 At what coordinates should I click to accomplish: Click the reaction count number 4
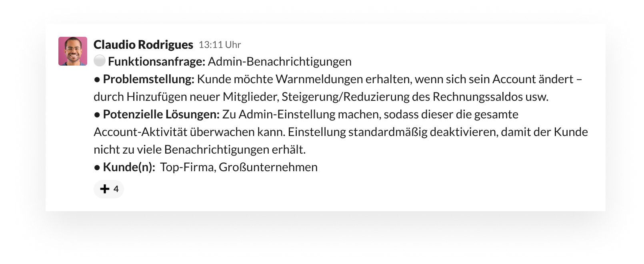(116, 189)
